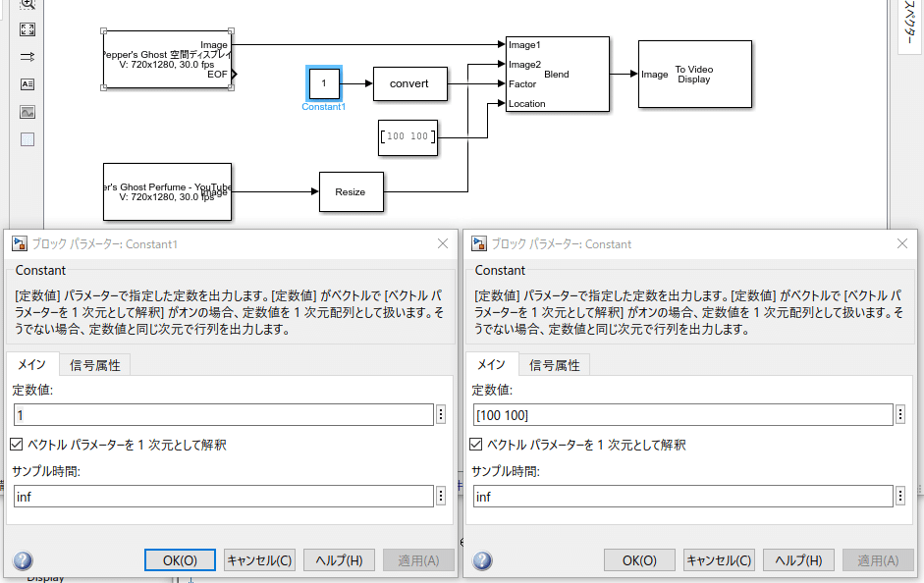Screen dimensions: 924x583
Task: Click the Image insert palette icon
Action: [x=27, y=112]
